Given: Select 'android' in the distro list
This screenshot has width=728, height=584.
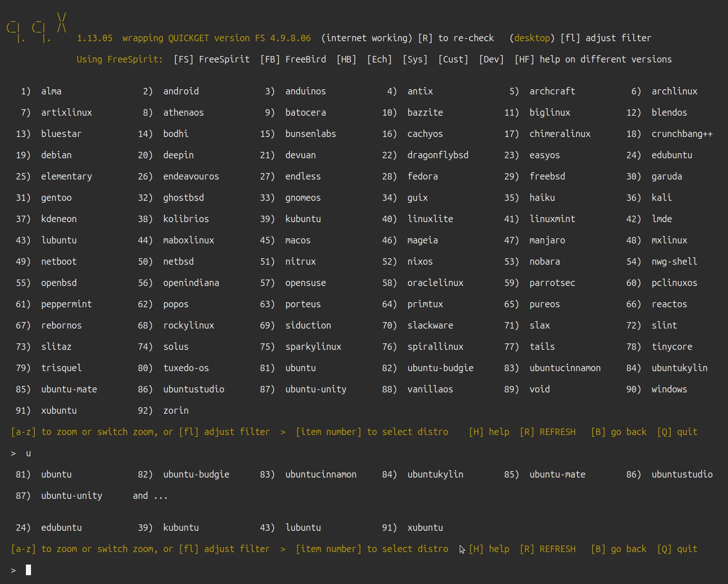Looking at the screenshot, I should coord(181,91).
